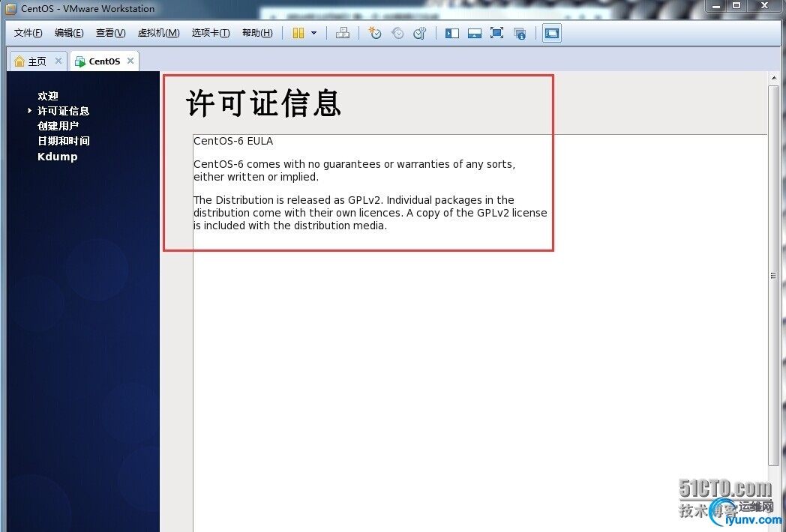Select 创建用户 in the setup sidebar
This screenshot has width=786, height=532.
tap(58, 126)
